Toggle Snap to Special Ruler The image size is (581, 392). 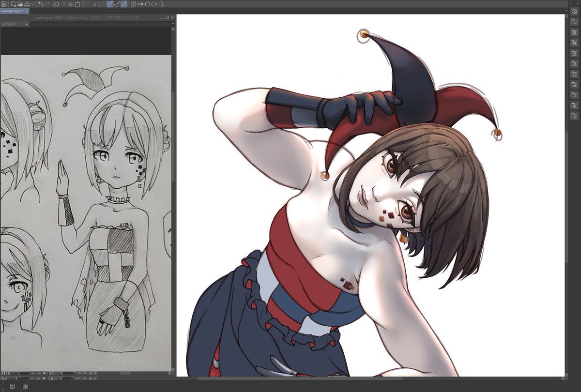(117, 4)
